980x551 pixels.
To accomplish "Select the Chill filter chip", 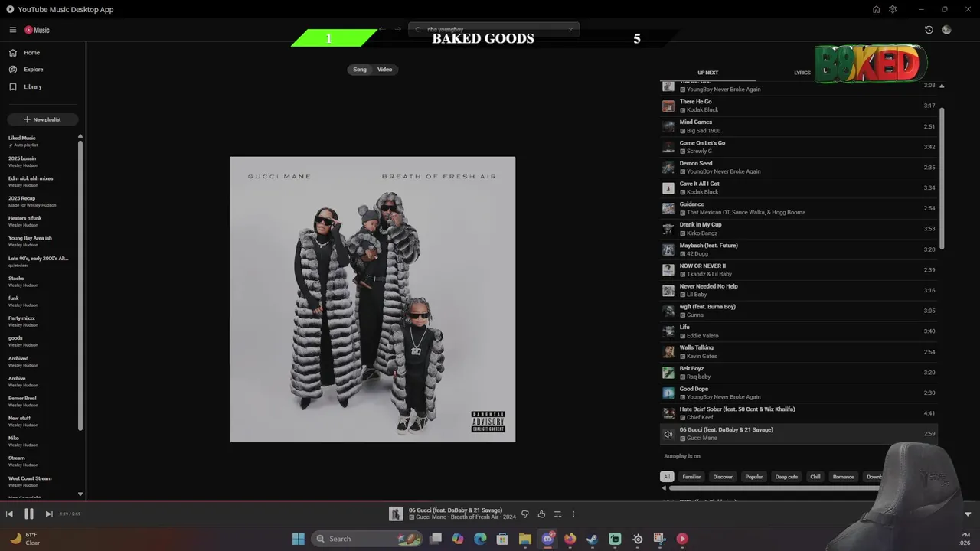I will [x=815, y=477].
